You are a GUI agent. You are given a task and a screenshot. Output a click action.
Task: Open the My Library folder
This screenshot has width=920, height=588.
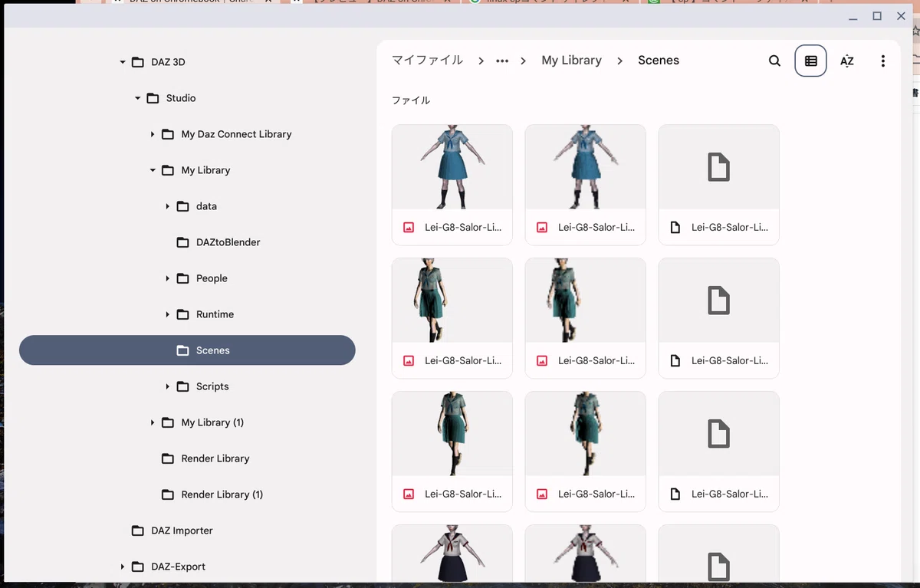(187, 170)
